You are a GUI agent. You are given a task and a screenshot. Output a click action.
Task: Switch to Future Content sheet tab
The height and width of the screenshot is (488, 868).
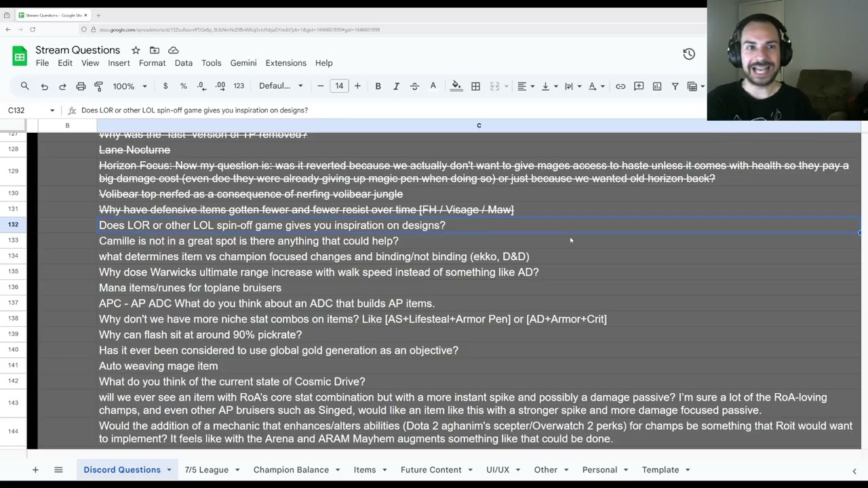[431, 470]
